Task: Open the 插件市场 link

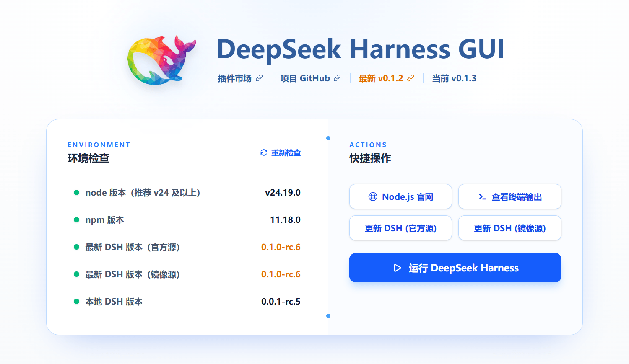Action: pyautogui.click(x=240, y=78)
